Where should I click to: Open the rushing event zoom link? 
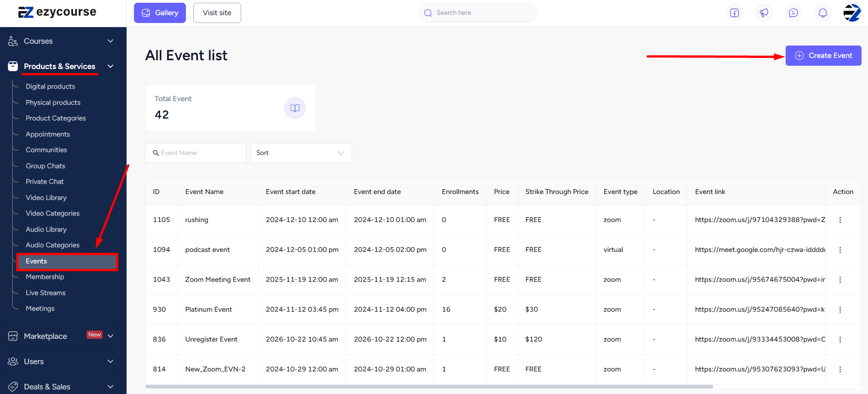click(760, 220)
